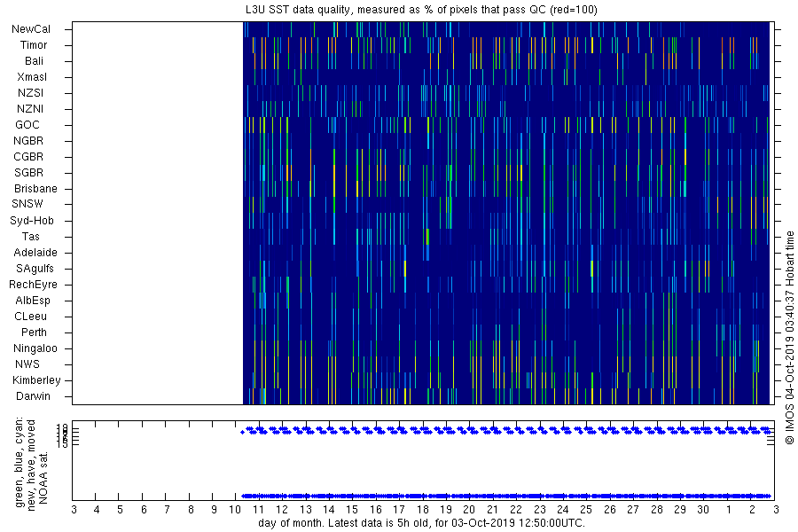This screenshot has height=532, width=798.
Task: Click the Kimberley region label
Action: click(36, 380)
